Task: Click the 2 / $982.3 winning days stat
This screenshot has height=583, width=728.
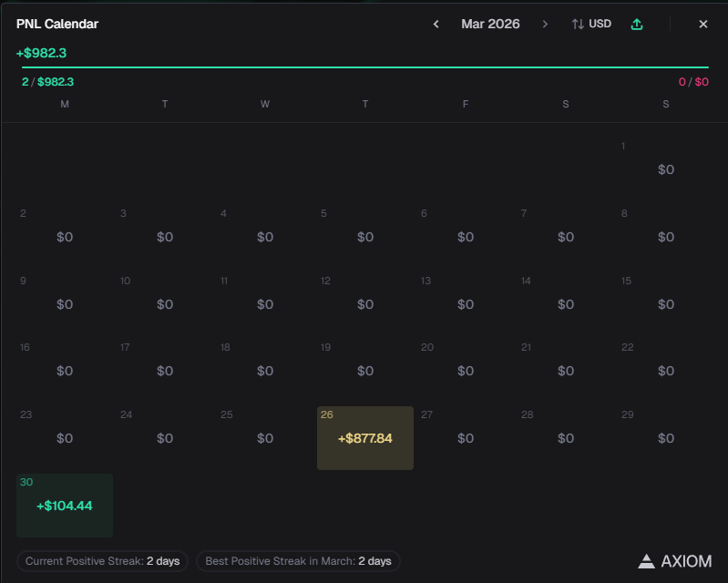Action: point(47,82)
